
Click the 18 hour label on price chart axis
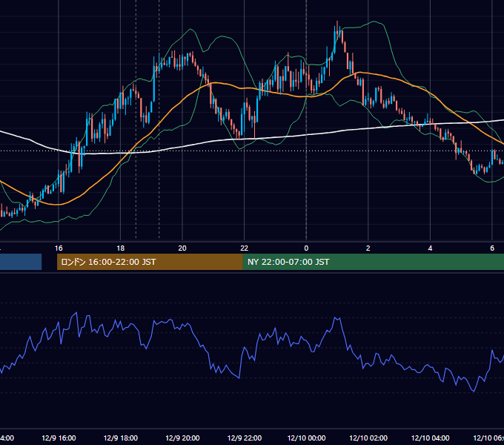[121, 248]
